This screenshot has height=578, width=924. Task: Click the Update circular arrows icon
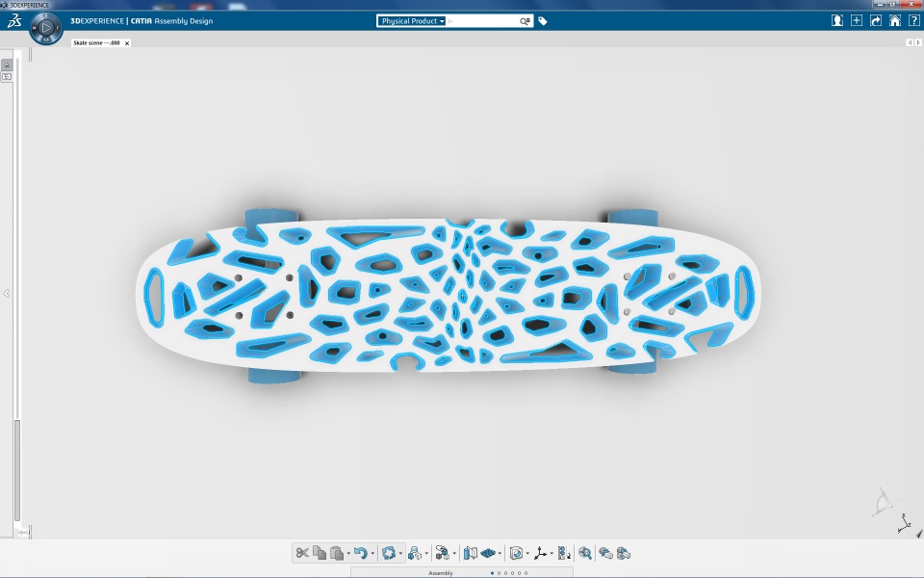coord(388,553)
